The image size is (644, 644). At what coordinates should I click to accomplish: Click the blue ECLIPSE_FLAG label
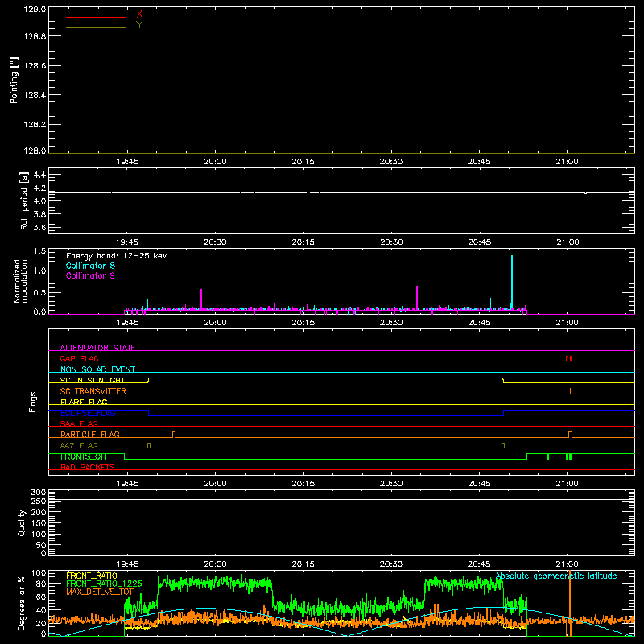88,413
